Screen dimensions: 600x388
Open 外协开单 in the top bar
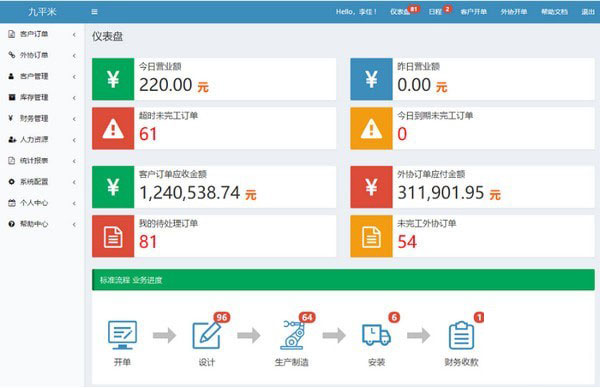[x=514, y=12]
